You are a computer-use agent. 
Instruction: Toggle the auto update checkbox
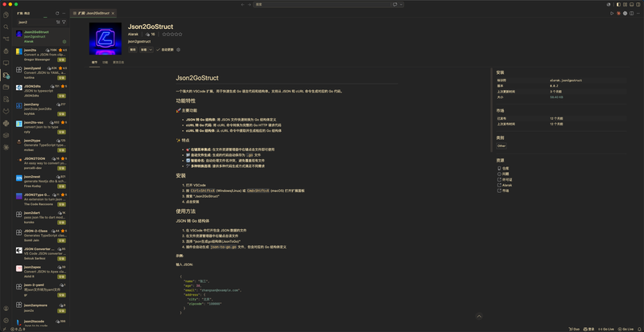[x=158, y=50]
